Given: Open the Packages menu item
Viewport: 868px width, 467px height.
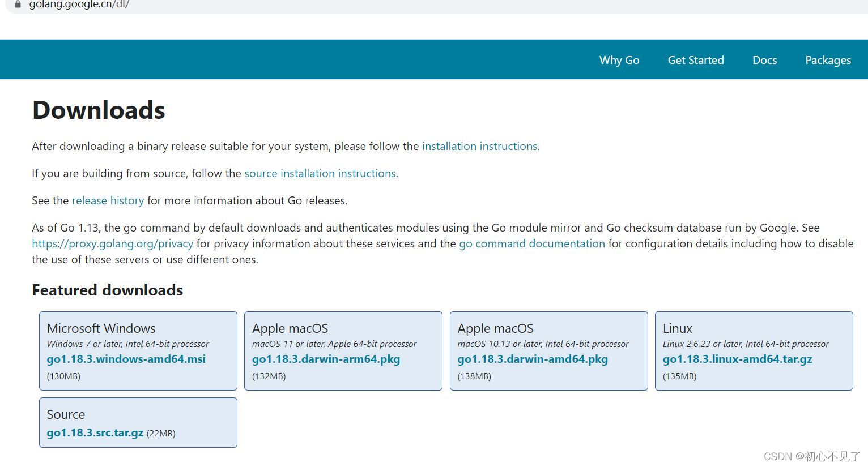Looking at the screenshot, I should point(828,60).
